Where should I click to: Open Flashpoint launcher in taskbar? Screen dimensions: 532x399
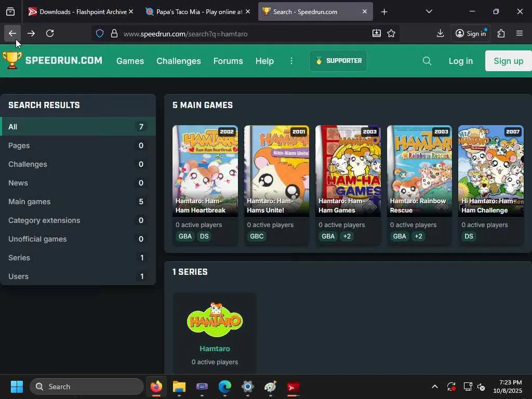pyautogui.click(x=293, y=387)
